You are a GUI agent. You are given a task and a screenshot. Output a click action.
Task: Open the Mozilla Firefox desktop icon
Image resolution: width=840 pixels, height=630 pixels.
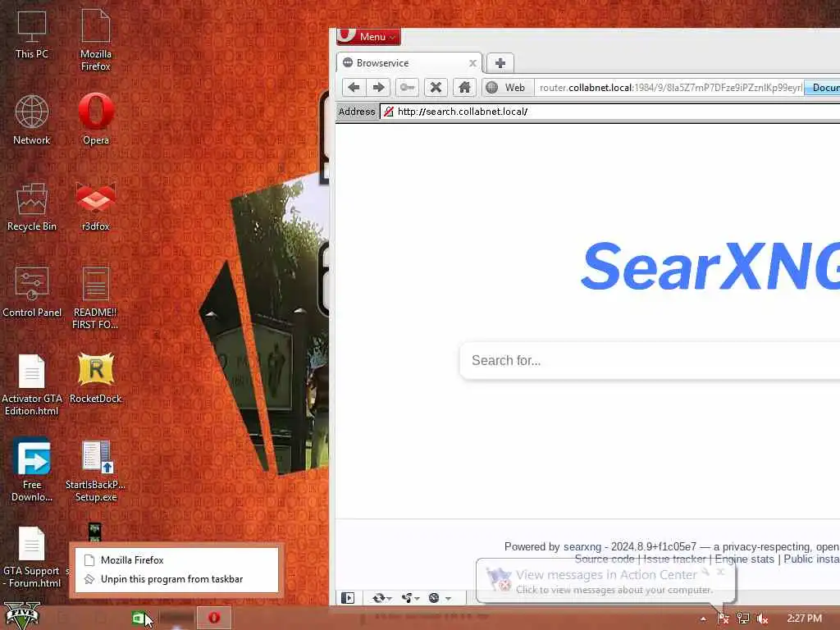click(x=95, y=40)
